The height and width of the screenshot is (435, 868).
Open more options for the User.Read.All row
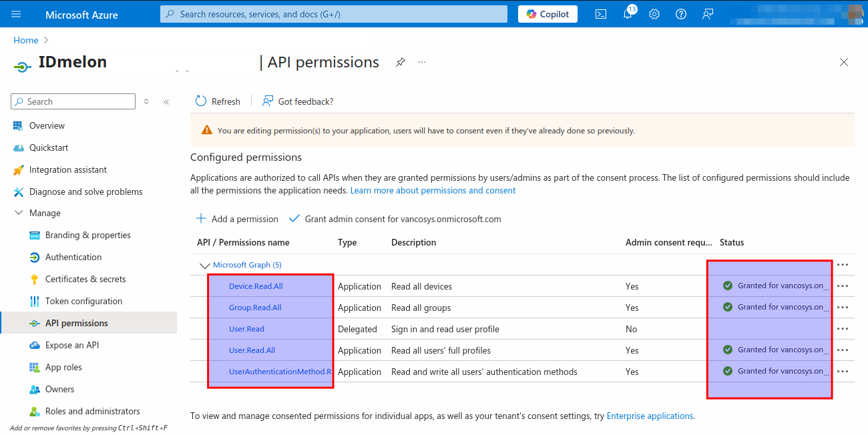843,350
